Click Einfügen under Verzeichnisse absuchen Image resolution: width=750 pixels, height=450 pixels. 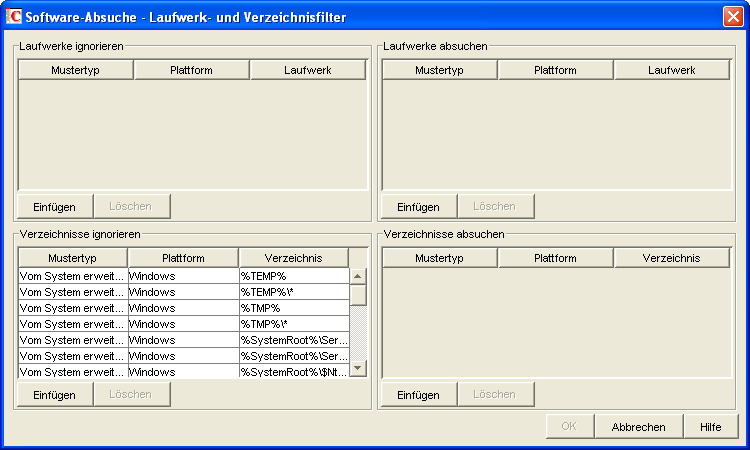(x=419, y=395)
